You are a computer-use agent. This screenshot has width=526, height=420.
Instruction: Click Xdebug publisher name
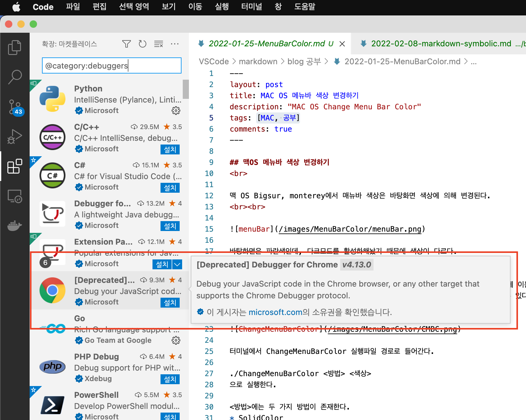(98, 379)
